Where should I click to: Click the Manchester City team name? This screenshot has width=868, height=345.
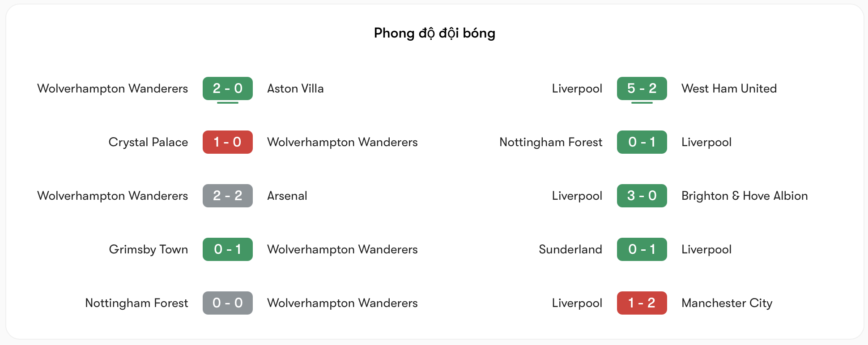(727, 303)
